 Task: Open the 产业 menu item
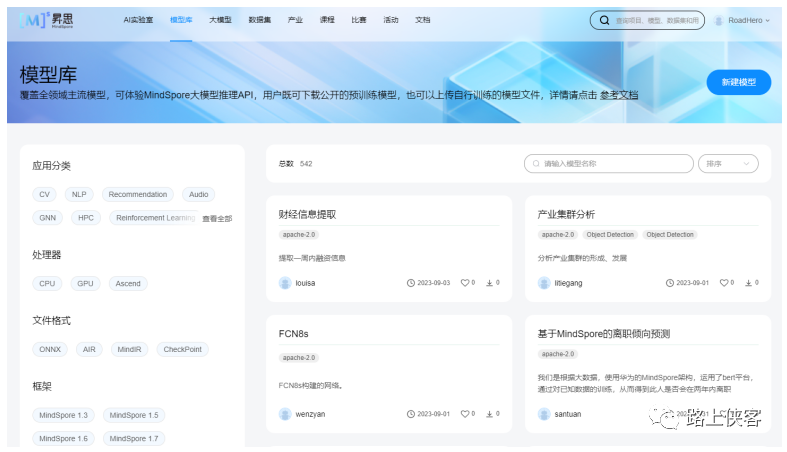click(295, 20)
